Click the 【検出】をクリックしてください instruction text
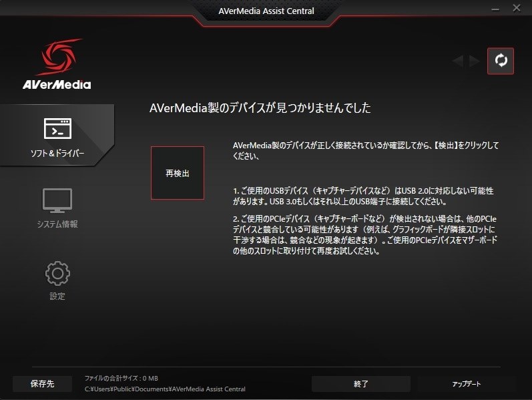 pos(366,151)
